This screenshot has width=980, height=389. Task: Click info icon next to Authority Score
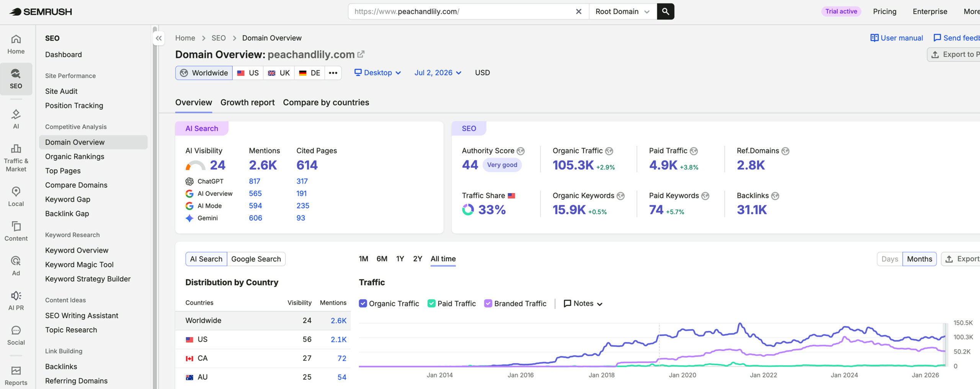(x=521, y=151)
